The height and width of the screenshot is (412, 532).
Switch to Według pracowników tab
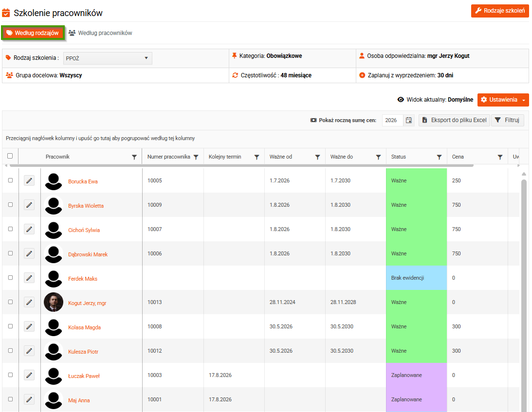(x=100, y=33)
